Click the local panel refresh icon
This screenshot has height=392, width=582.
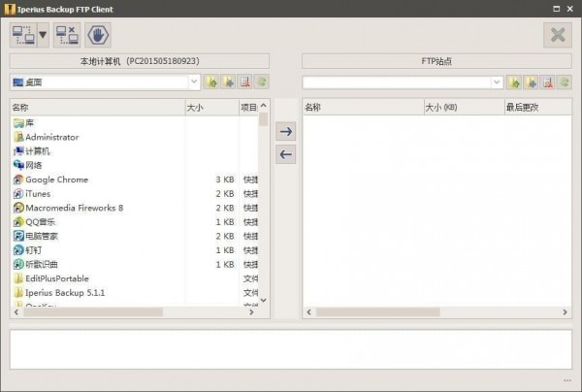[x=262, y=82]
